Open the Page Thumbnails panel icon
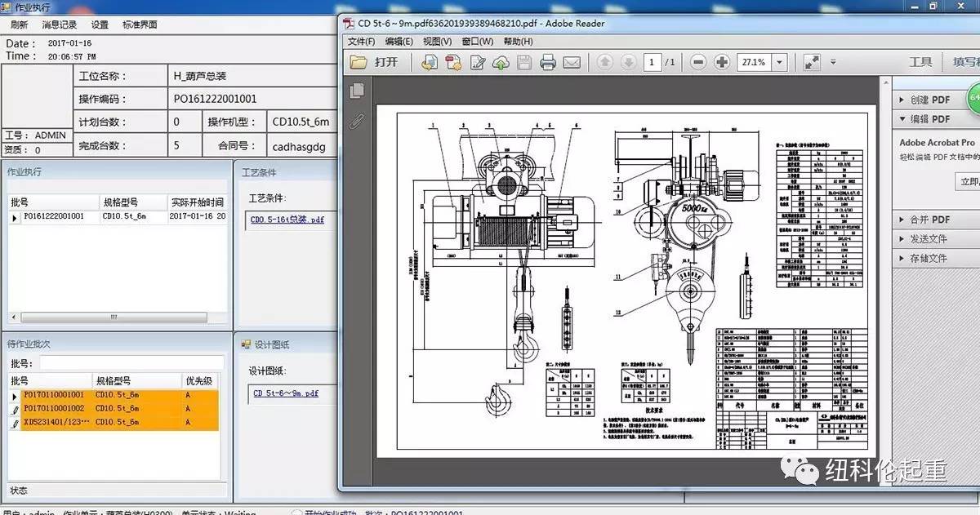The width and height of the screenshot is (980, 515). [356, 91]
